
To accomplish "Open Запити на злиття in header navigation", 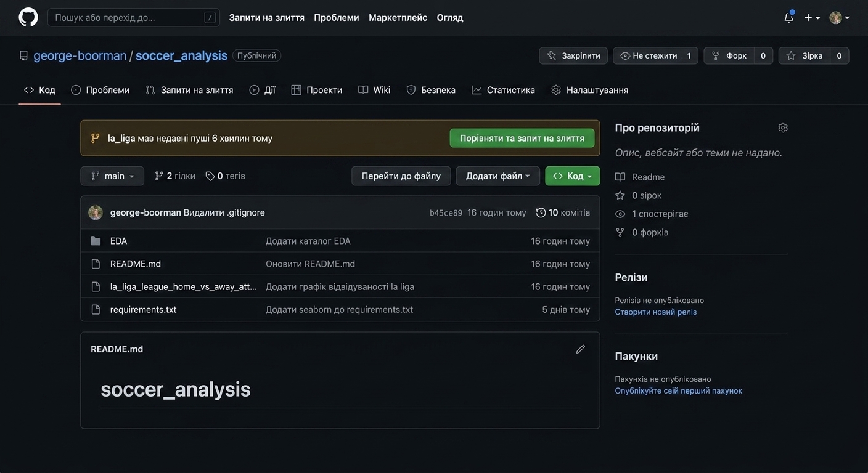I will tap(267, 17).
